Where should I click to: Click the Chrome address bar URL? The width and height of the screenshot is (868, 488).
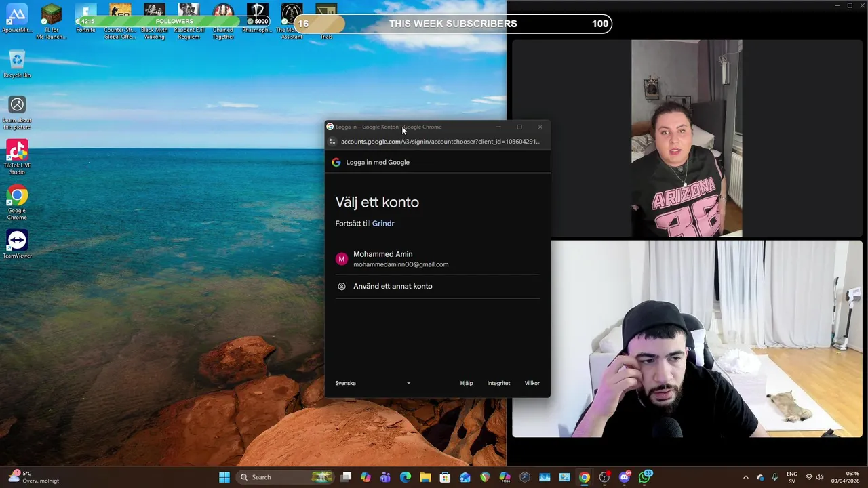click(441, 142)
